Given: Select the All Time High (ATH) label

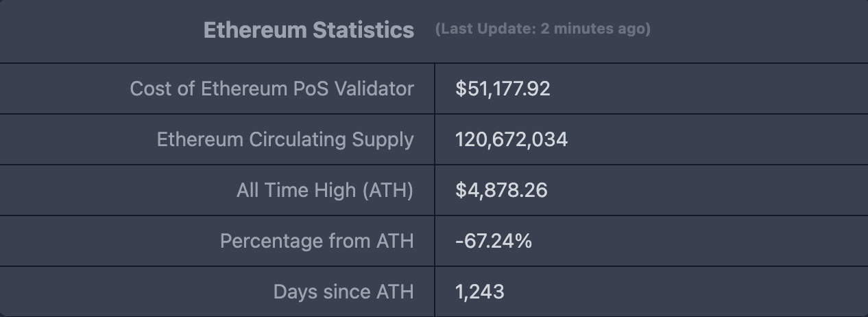Looking at the screenshot, I should [325, 190].
